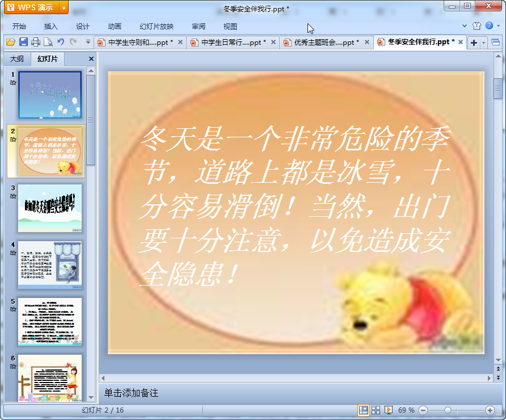506x420 pixels.
Task: Click the skin shirt icon
Action: 477,26
